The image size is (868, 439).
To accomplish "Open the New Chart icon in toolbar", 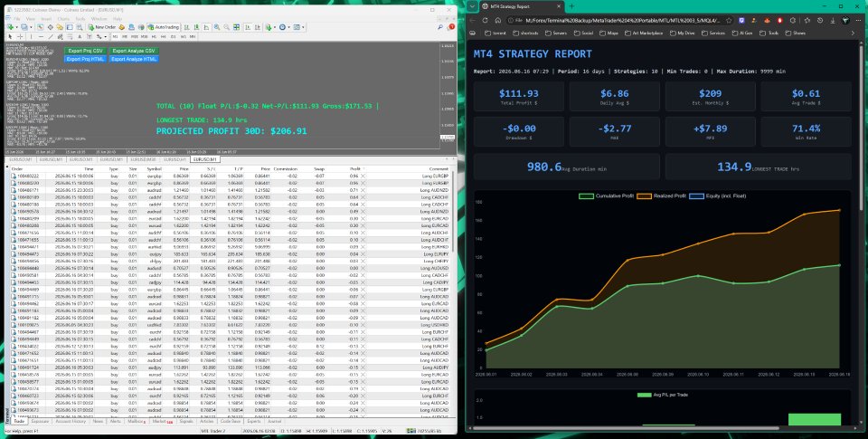I will click(x=11, y=27).
